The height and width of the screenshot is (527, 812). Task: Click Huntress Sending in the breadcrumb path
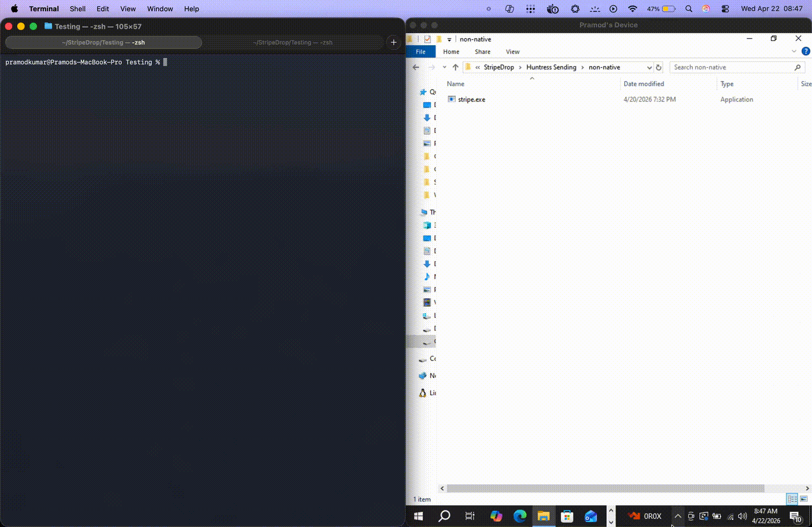click(551, 67)
